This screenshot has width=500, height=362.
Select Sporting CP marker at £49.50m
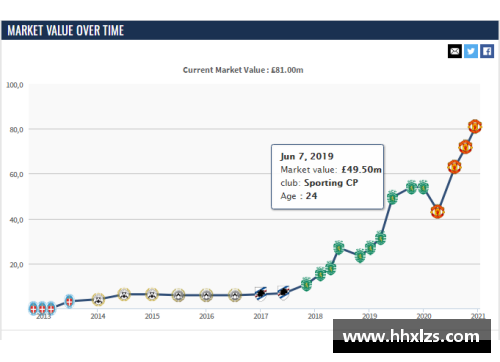392,197
